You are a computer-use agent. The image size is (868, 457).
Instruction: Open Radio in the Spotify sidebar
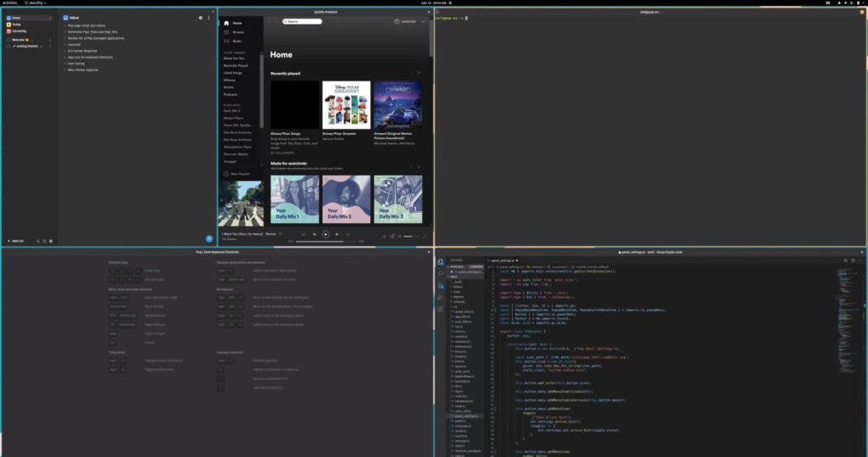click(x=236, y=41)
